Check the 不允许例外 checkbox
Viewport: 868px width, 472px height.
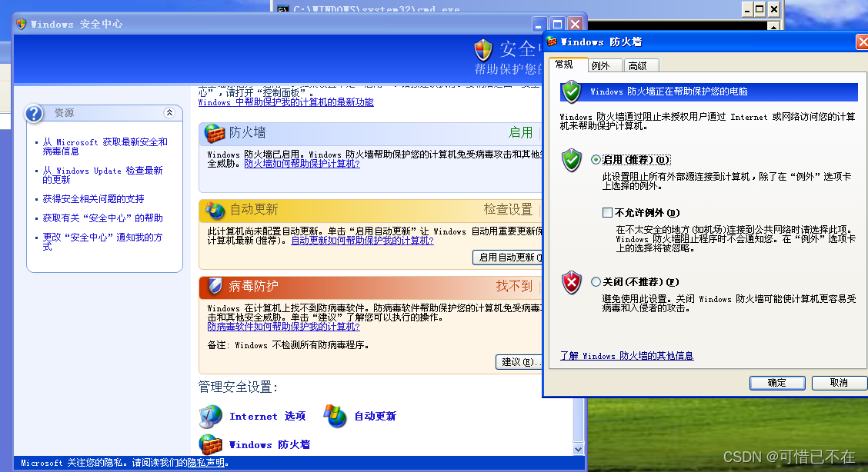(x=608, y=212)
